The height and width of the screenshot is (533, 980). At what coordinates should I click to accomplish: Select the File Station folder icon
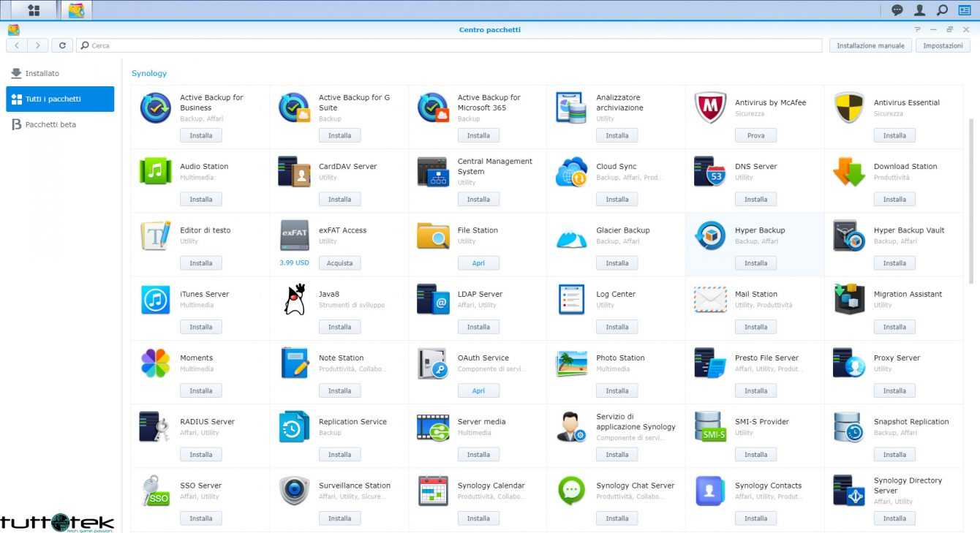coord(433,235)
